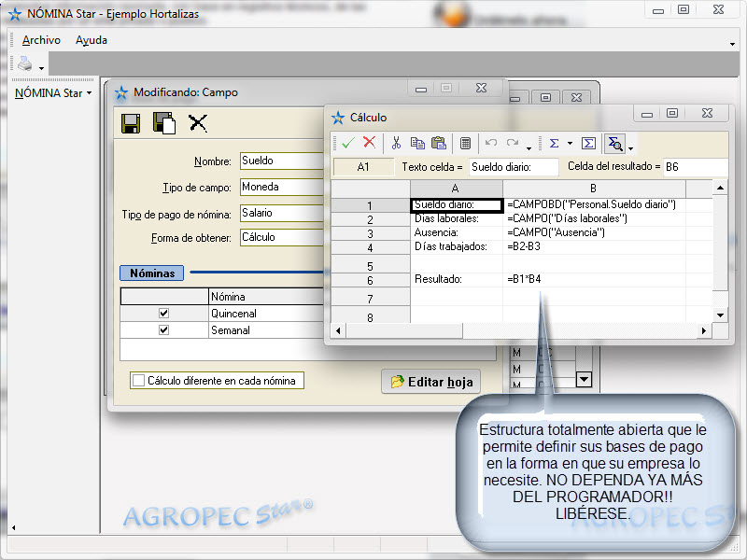Click the A1 cell reference box
747x560 pixels.
[363, 167]
